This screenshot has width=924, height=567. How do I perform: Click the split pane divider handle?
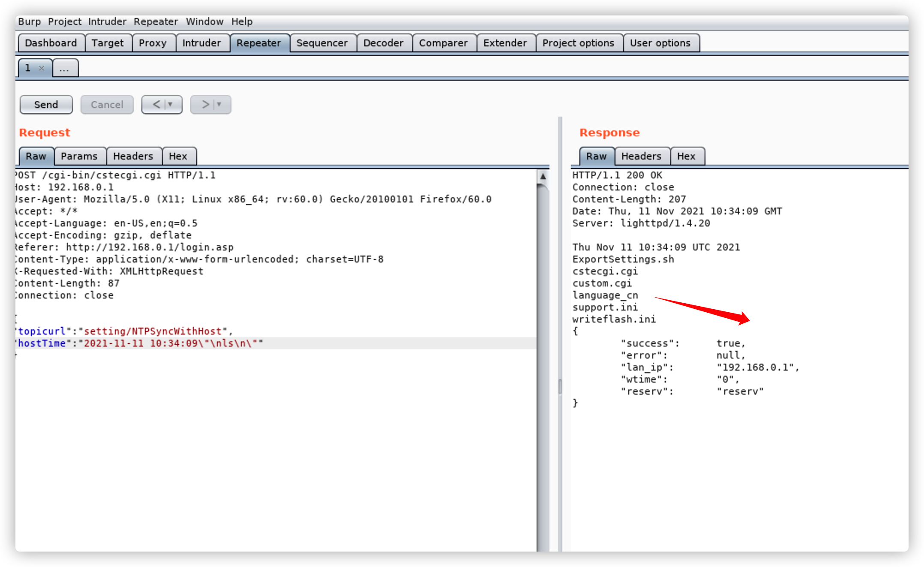560,386
